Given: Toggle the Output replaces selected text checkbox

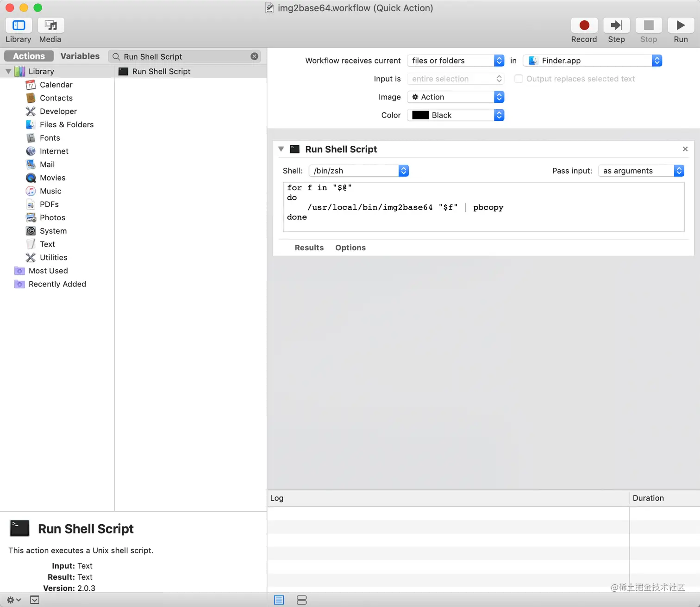Looking at the screenshot, I should click(x=519, y=79).
